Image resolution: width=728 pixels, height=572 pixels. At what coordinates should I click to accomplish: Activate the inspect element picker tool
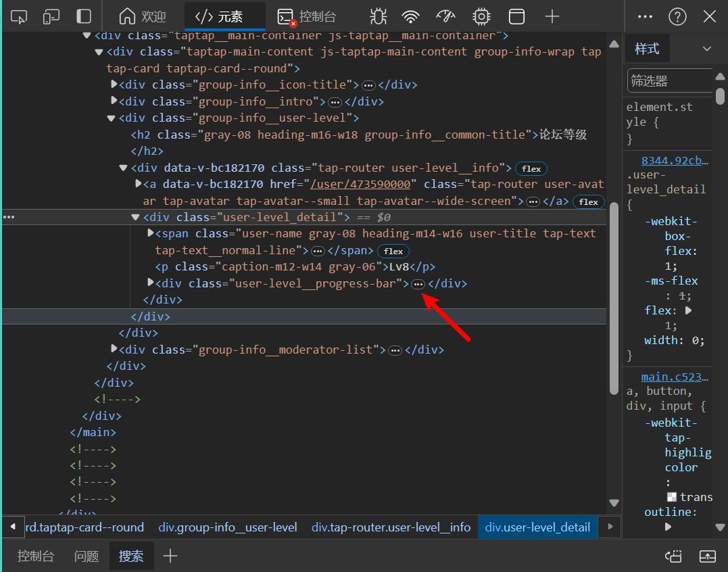18,17
